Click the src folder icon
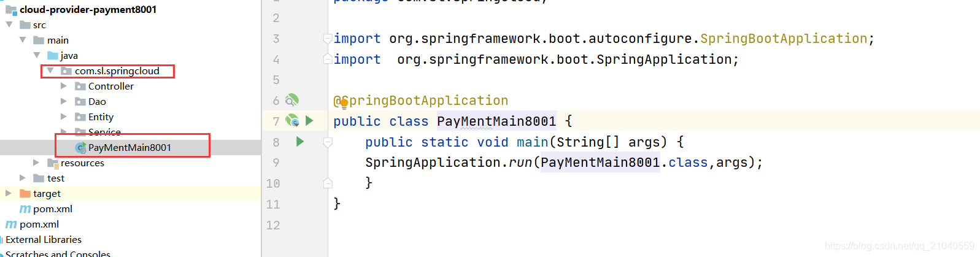 click(x=25, y=25)
